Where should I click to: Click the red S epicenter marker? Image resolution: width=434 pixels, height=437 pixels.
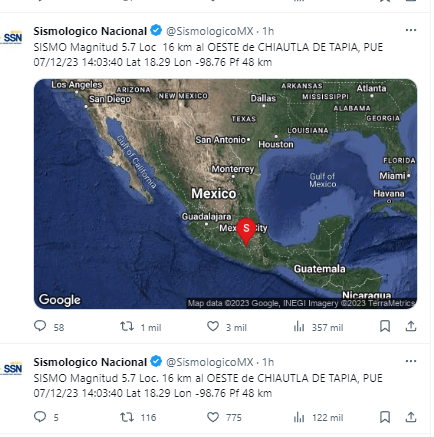click(x=246, y=232)
